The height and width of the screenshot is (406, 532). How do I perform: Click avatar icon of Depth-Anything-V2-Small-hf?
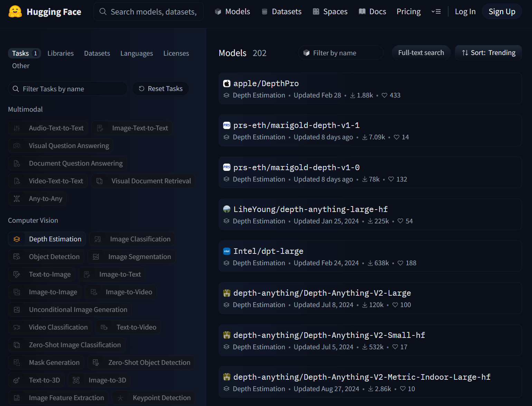click(x=227, y=335)
